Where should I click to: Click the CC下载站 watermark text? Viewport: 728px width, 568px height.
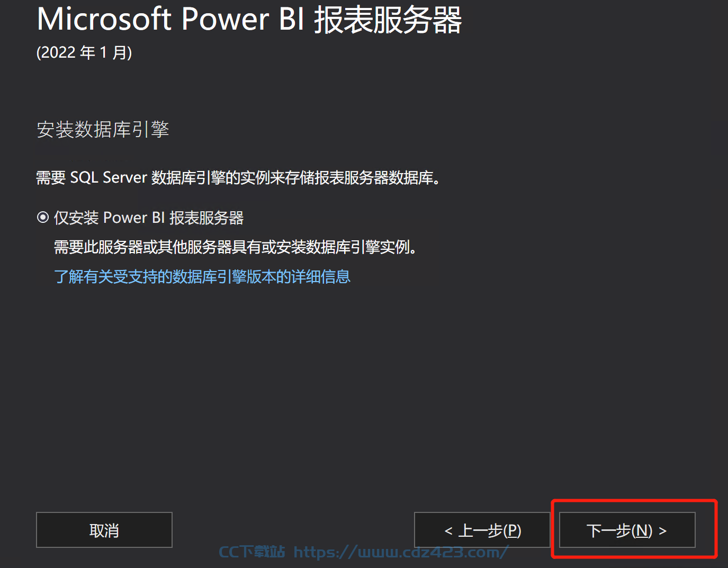coord(252,552)
